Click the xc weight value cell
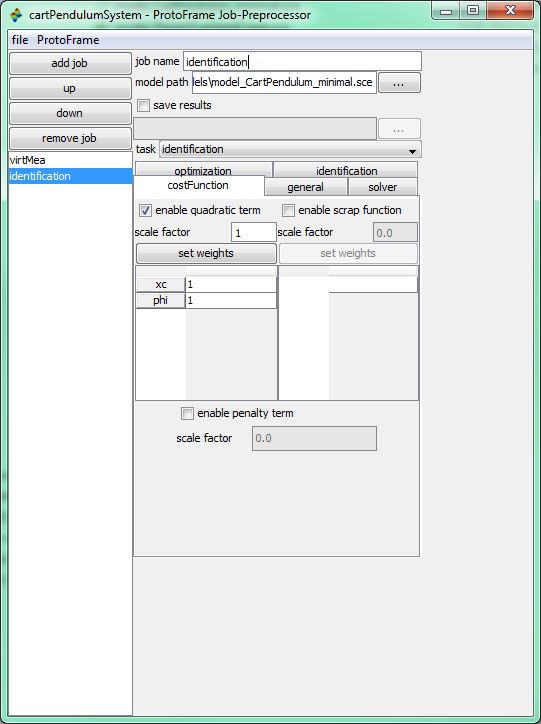The height and width of the screenshot is (724, 541). tap(231, 284)
